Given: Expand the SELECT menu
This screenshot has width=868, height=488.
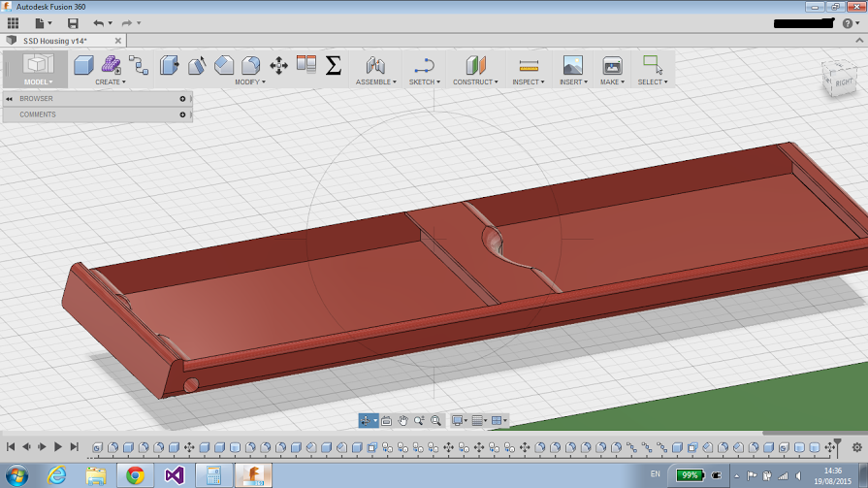Looking at the screenshot, I should (x=653, y=81).
